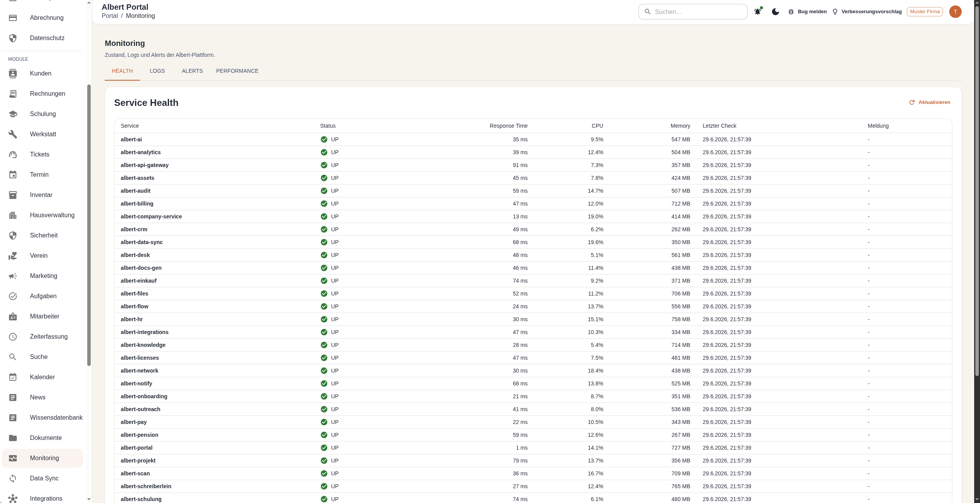
Task: Follow the Portal breadcrumb link
Action: 110,16
